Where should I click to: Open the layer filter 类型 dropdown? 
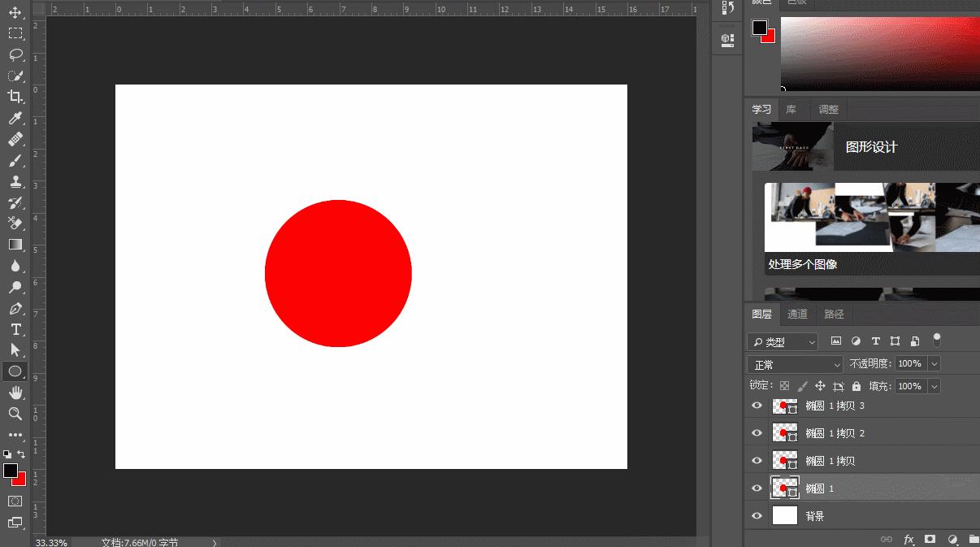(x=783, y=341)
